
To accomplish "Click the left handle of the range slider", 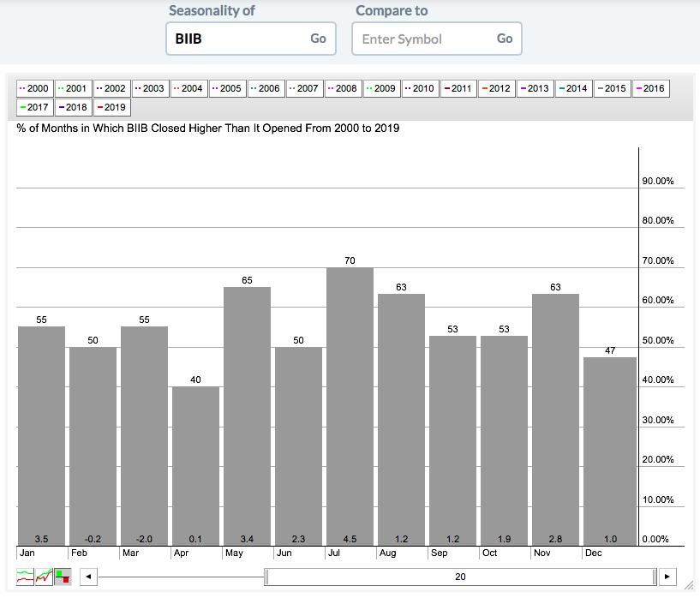I will tap(266, 577).
